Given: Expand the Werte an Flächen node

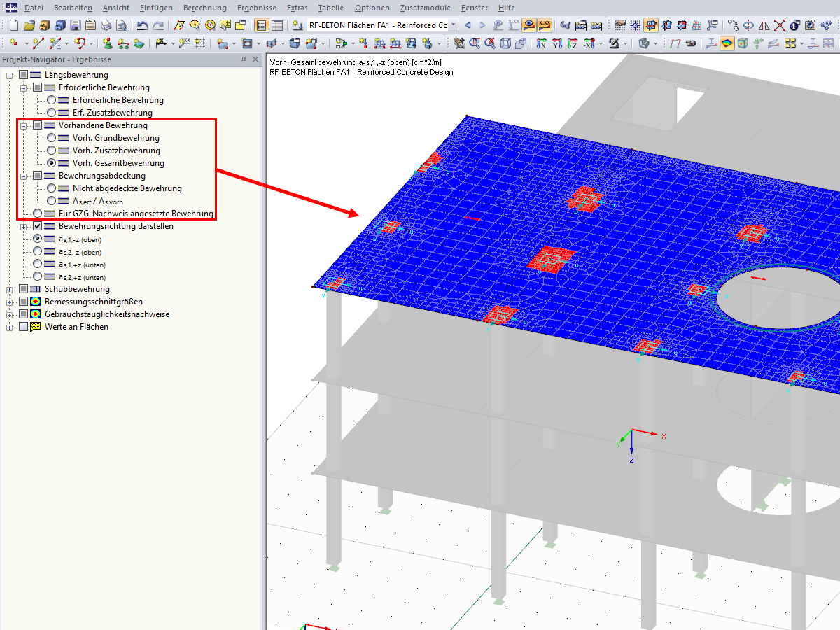Looking at the screenshot, I should click(9, 327).
